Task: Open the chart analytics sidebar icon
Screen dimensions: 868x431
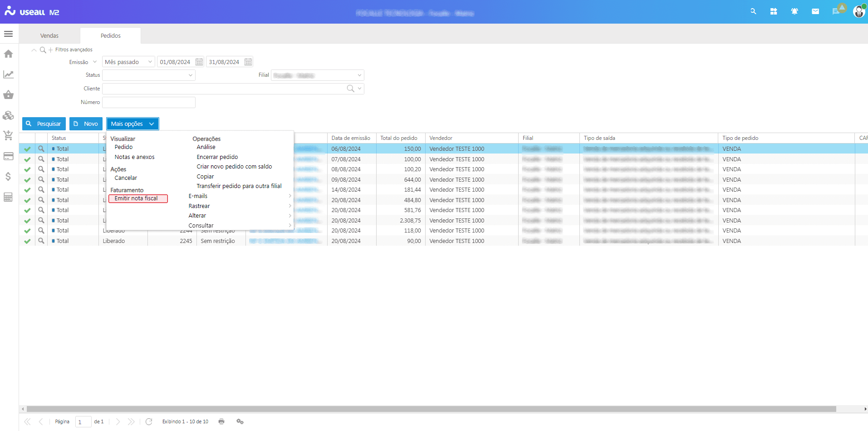Action: tap(8, 74)
